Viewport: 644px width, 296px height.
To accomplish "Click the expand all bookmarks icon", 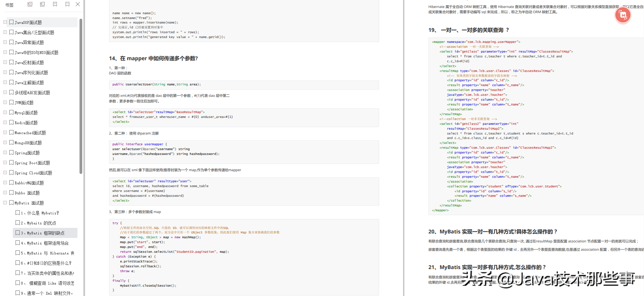I will click(30, 4).
